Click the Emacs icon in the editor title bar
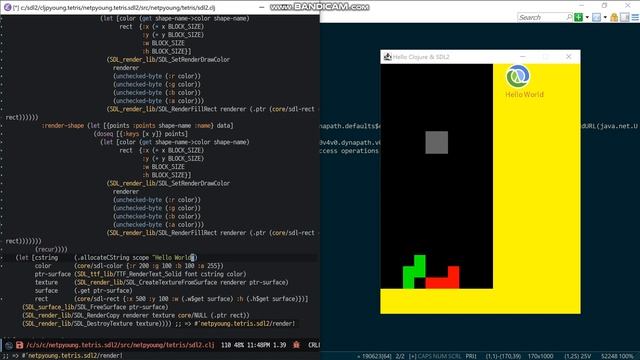 [x=7, y=7]
